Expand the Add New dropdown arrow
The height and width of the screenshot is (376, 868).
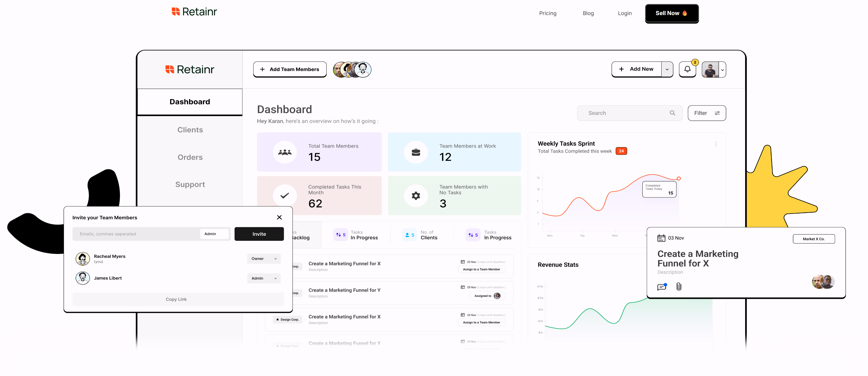667,69
